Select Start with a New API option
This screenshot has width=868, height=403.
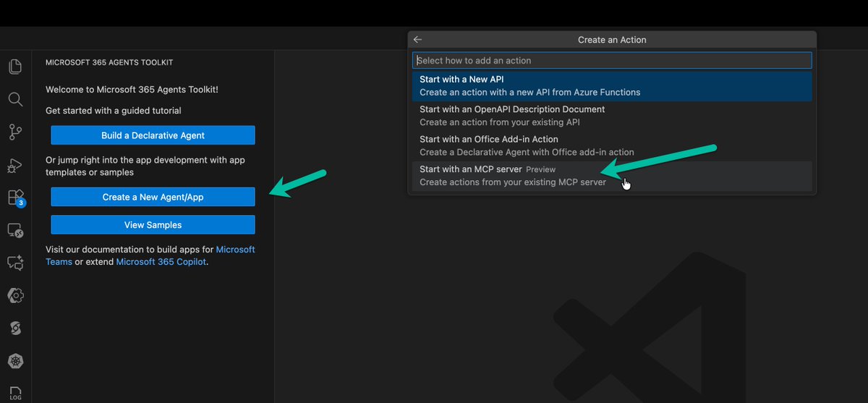coord(612,86)
